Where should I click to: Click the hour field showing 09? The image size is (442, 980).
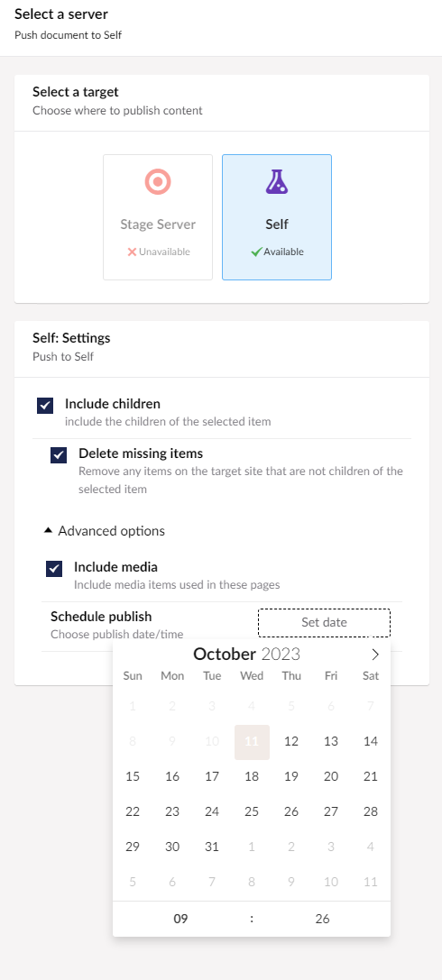[x=180, y=918]
